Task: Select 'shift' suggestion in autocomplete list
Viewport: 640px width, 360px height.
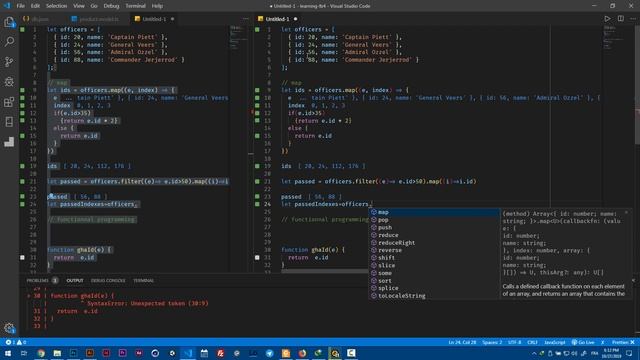Action: click(x=434, y=258)
